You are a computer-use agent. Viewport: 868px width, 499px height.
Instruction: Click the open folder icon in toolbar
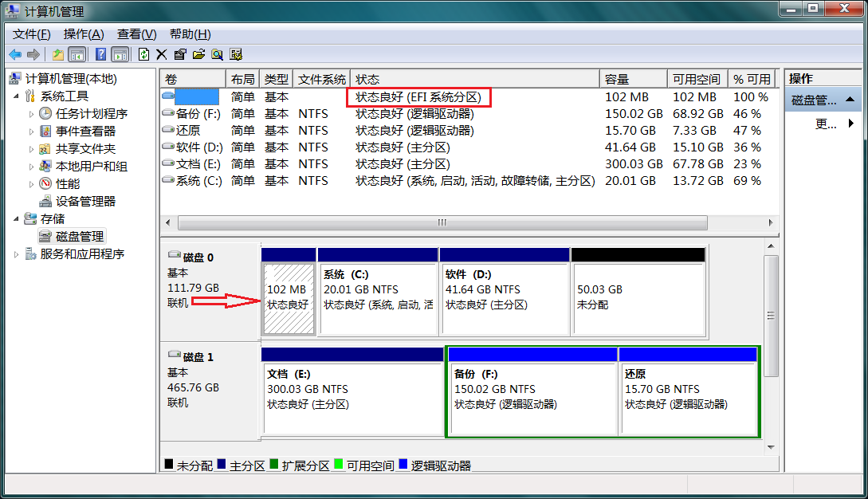click(x=198, y=54)
